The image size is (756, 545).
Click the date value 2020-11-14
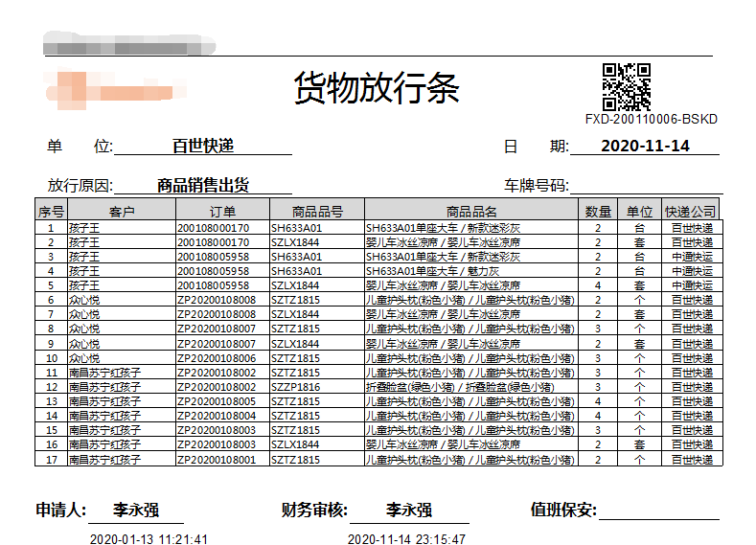(645, 146)
